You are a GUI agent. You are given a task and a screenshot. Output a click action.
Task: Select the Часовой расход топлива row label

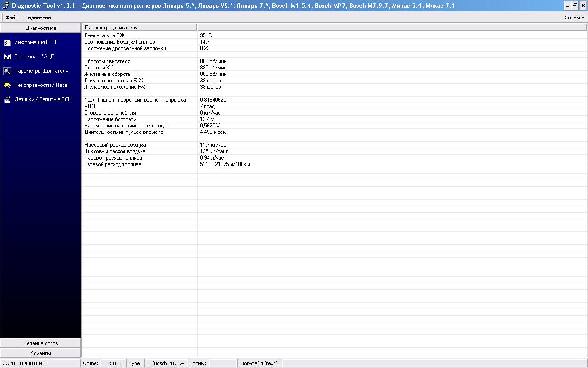tap(113, 158)
